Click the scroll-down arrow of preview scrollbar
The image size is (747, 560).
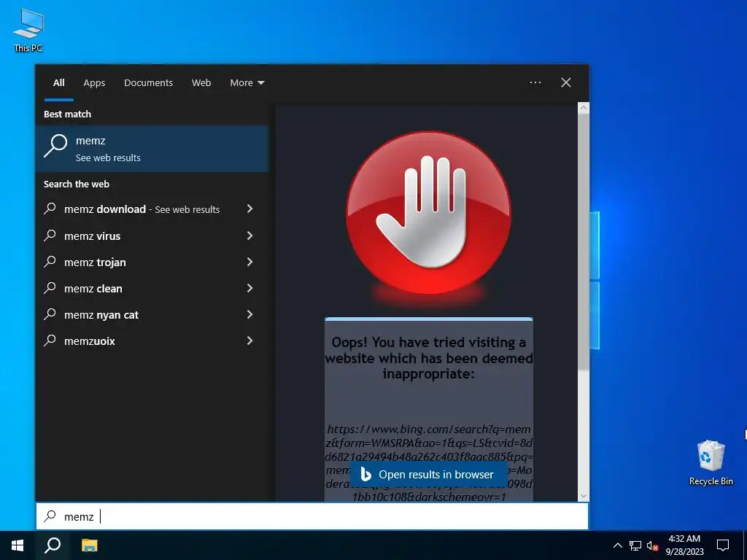[x=583, y=496]
